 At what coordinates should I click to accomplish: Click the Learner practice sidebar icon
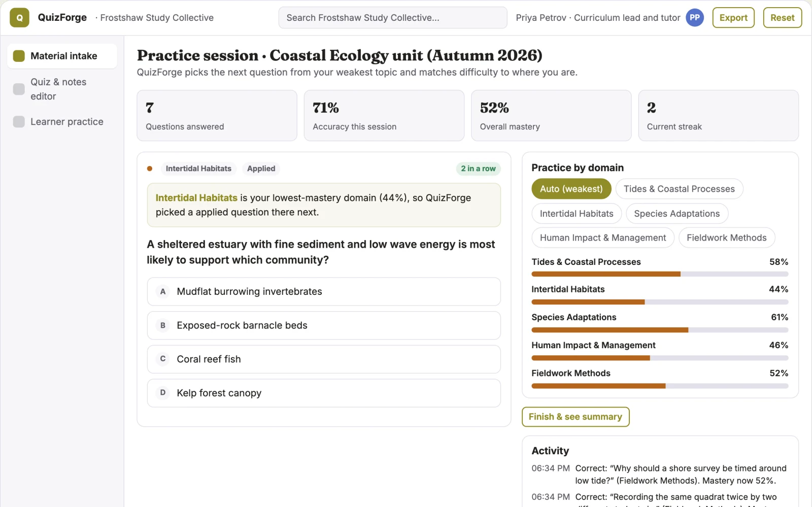pos(19,122)
